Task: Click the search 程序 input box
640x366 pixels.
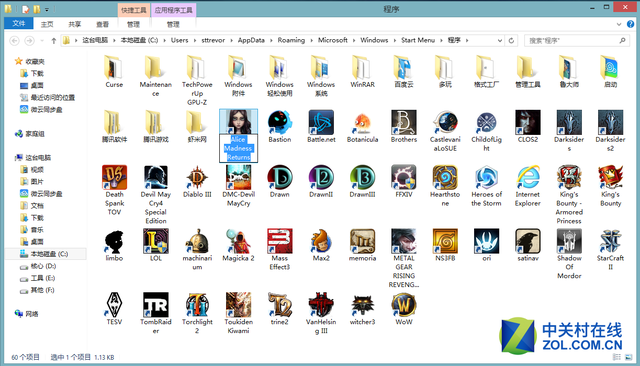Action: [576, 40]
